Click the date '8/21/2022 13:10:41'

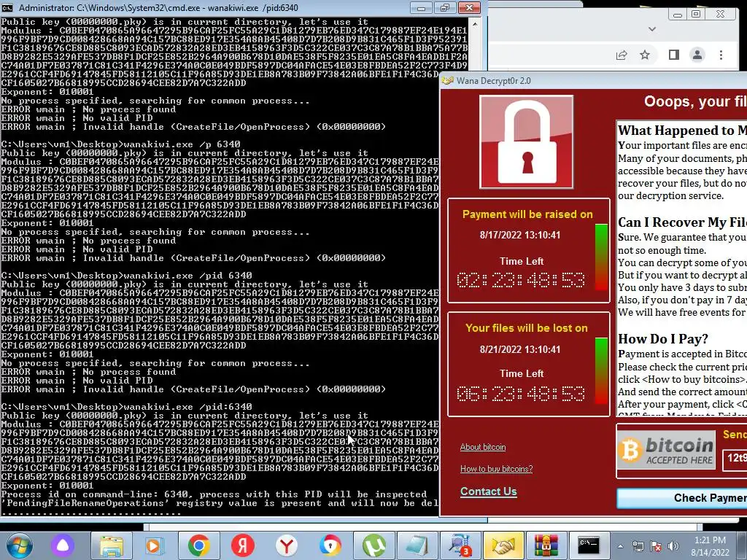pos(520,349)
